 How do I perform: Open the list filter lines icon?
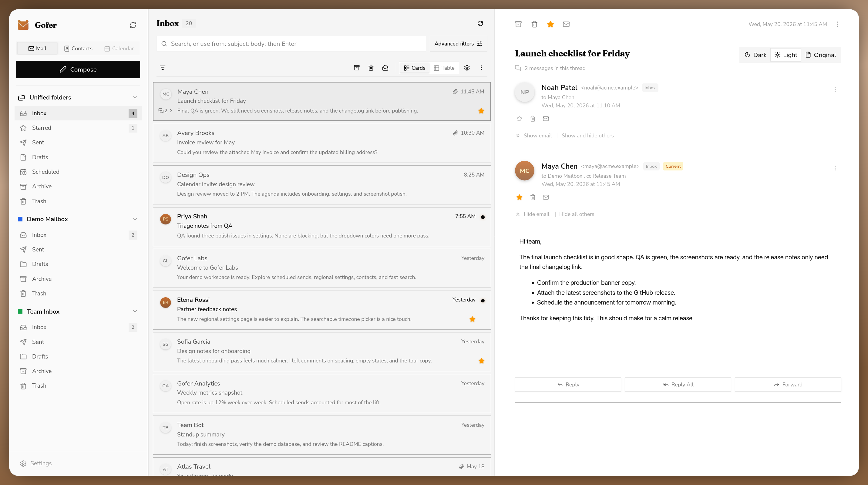coord(163,68)
